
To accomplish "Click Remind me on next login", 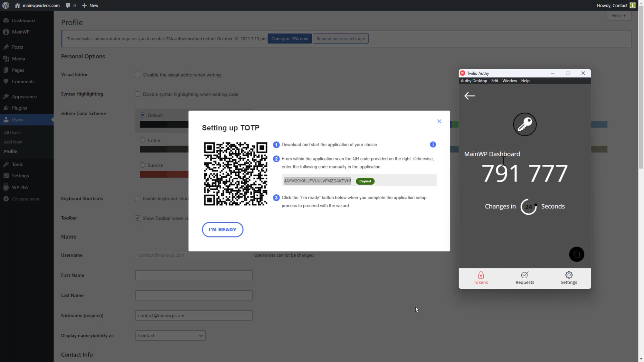I will [x=341, y=38].
